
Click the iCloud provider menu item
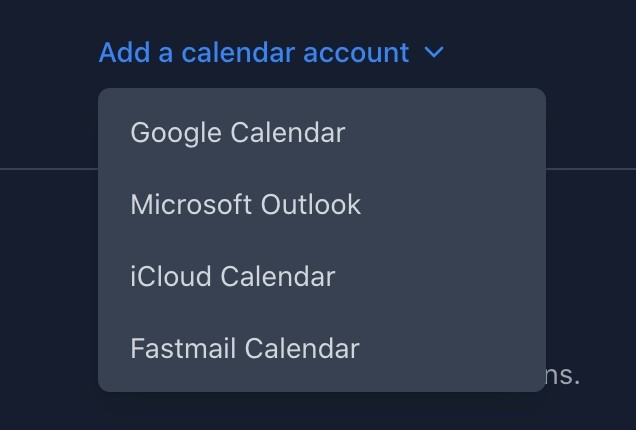click(x=233, y=276)
